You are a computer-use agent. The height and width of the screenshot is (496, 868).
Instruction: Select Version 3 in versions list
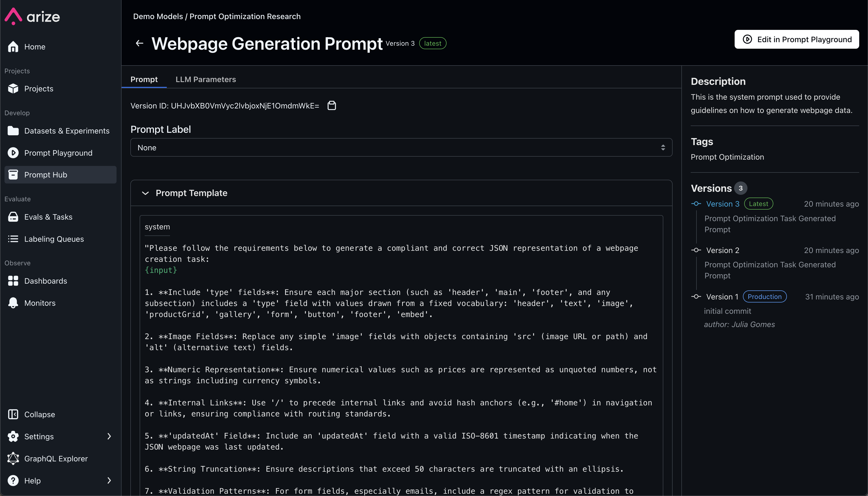[x=723, y=204]
